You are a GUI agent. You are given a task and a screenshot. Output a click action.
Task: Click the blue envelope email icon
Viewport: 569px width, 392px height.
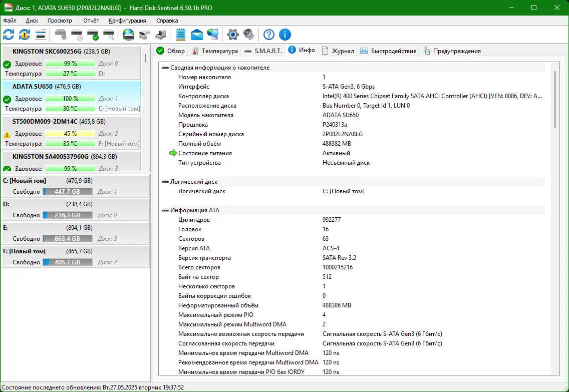pyautogui.click(x=197, y=35)
